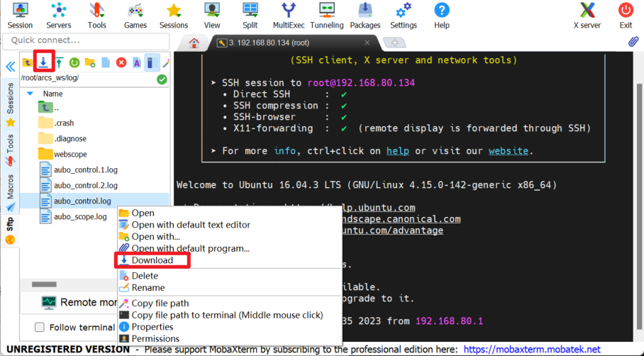Click the SFTP ASCII mode 'A' icon
Image resolution: width=644 pixels, height=356 pixels.
[x=137, y=62]
